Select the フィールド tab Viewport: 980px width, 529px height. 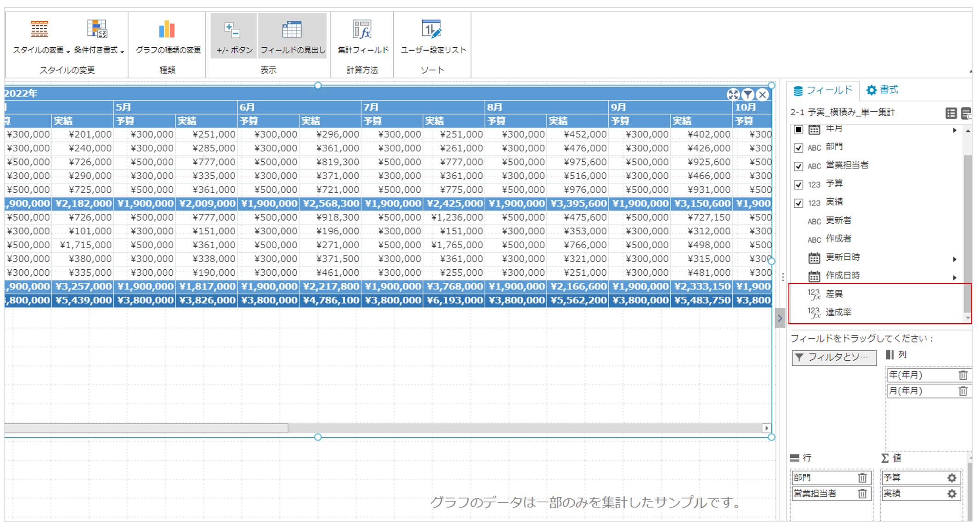point(822,91)
